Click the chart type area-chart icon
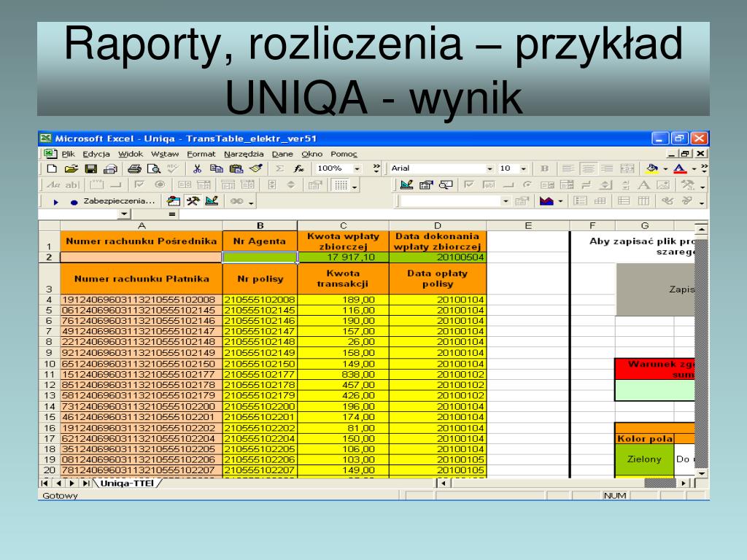The height and width of the screenshot is (560, 747). (546, 201)
